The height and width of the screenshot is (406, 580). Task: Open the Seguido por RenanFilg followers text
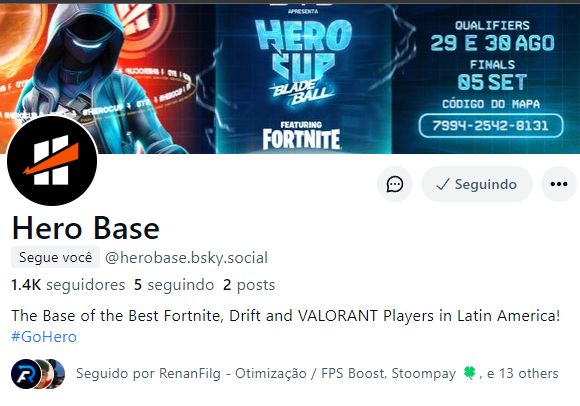[x=266, y=373]
